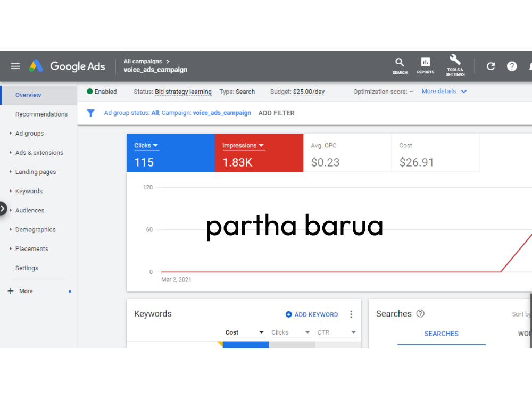Open Keywords card Clicks column dropdown
The width and height of the screenshot is (532, 399).
tap(291, 332)
